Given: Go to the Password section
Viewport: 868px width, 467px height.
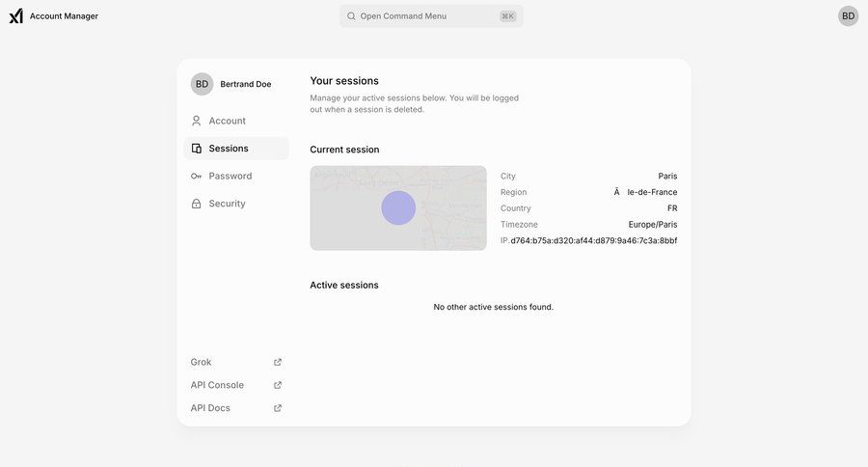Looking at the screenshot, I should tap(236, 177).
